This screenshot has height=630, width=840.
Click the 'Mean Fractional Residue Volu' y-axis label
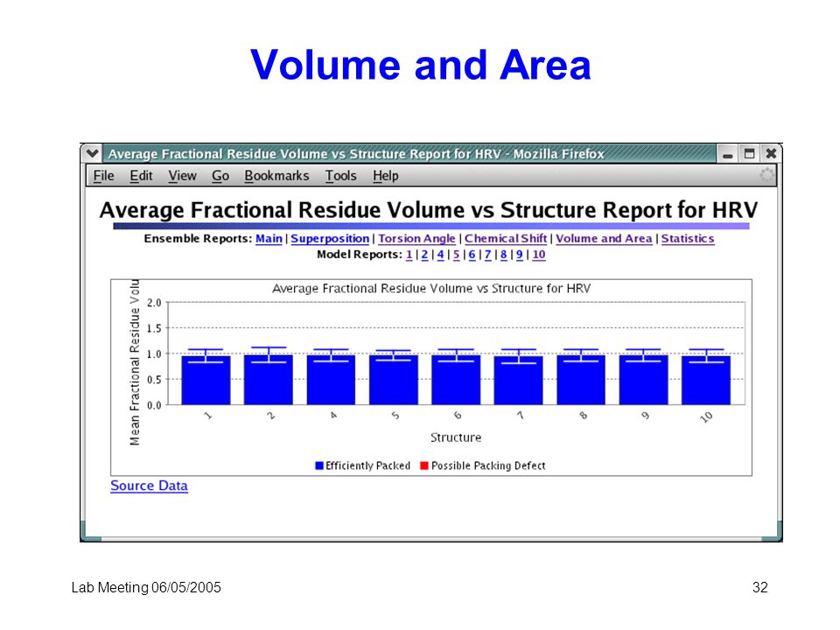135,362
